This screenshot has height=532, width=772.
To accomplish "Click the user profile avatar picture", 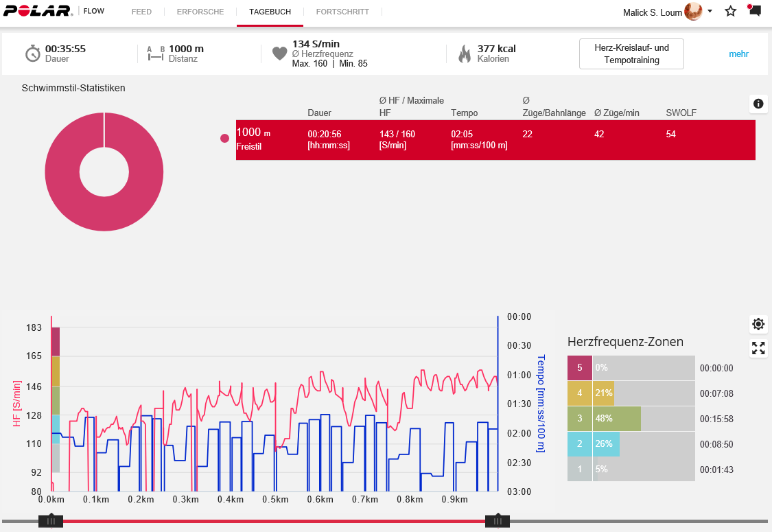I will (x=693, y=12).
